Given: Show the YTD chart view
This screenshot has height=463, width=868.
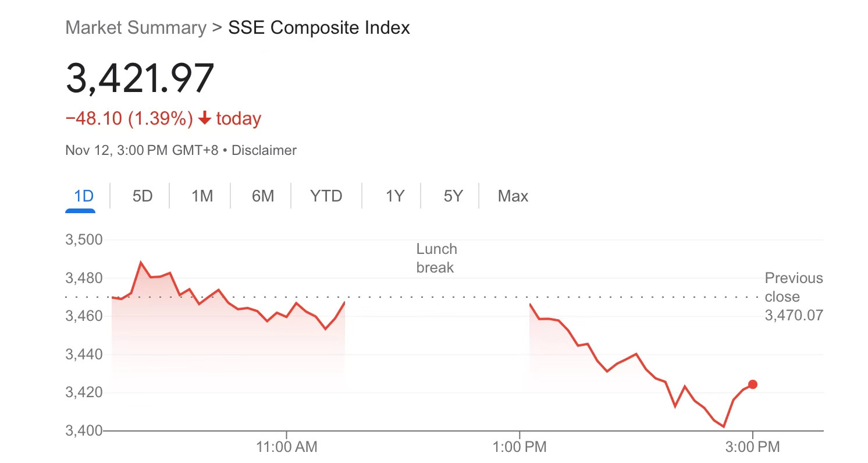Looking at the screenshot, I should click(326, 196).
